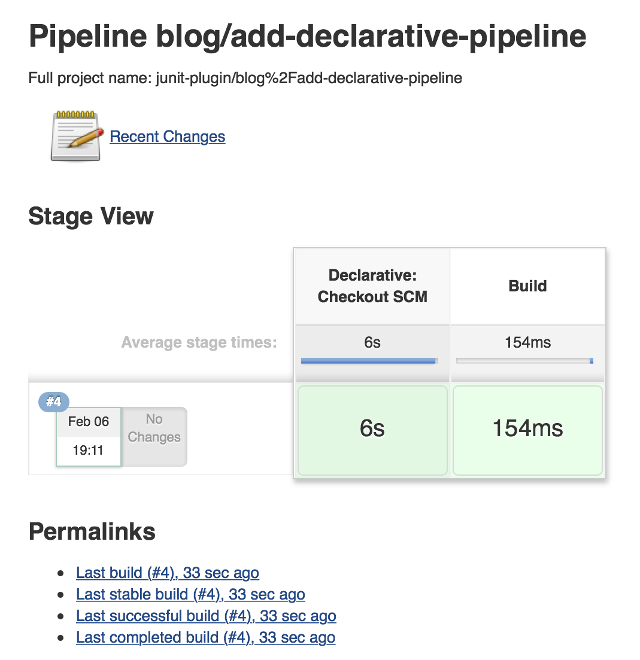640x660 pixels.
Task: Click the Pipeline blog/add-declarative-pipeline title
Action: click(x=307, y=37)
